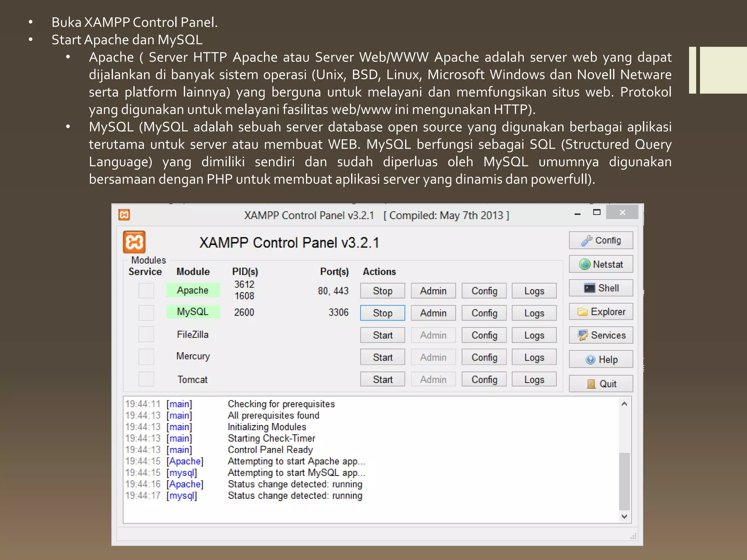747x560 pixels.
Task: Select the green MySQL module label
Action: [193, 312]
